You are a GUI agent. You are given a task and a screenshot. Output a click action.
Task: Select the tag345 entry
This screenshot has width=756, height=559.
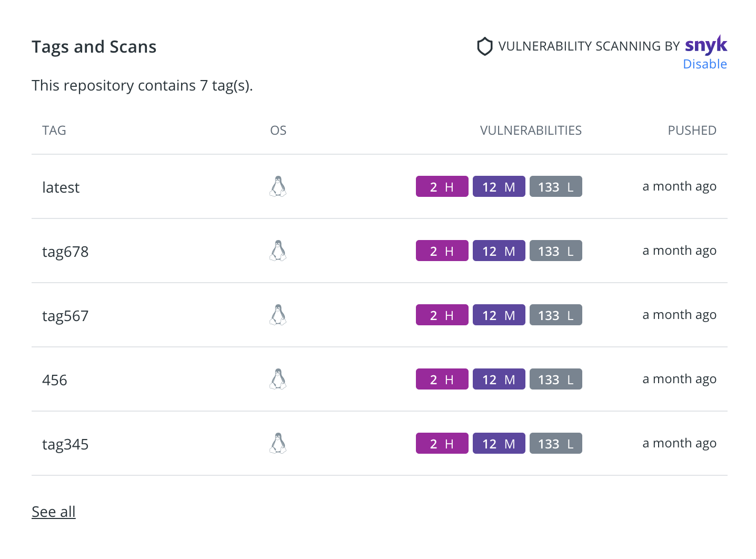click(x=65, y=444)
